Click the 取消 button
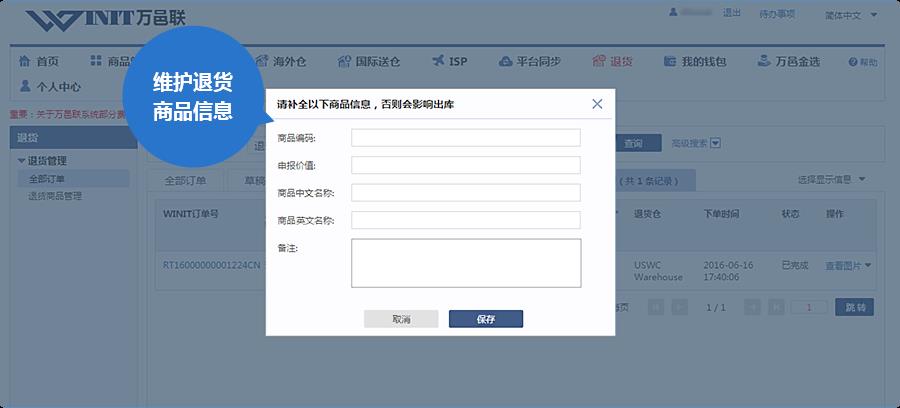 [401, 319]
